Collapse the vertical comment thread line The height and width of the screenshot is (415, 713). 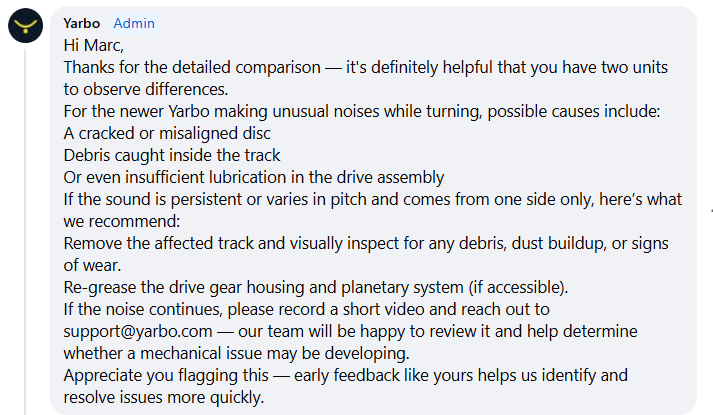(25, 232)
